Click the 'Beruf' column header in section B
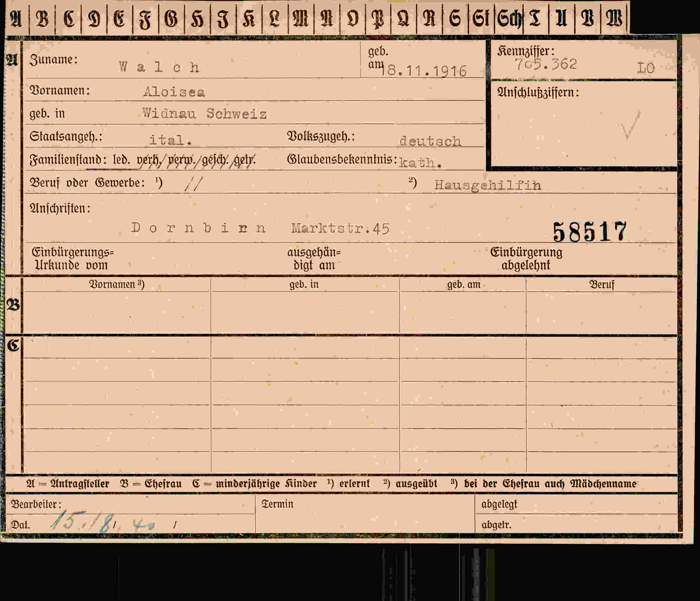 tap(602, 285)
